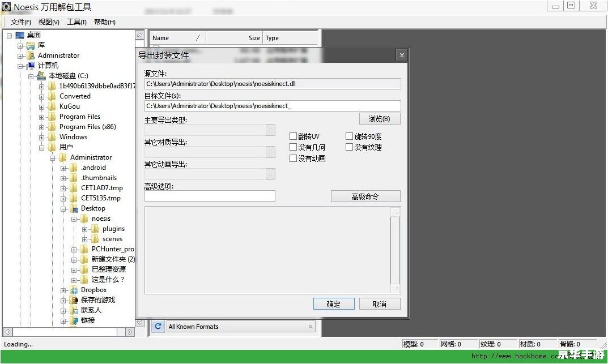Collapse the 用户 folder tree node

(x=41, y=148)
